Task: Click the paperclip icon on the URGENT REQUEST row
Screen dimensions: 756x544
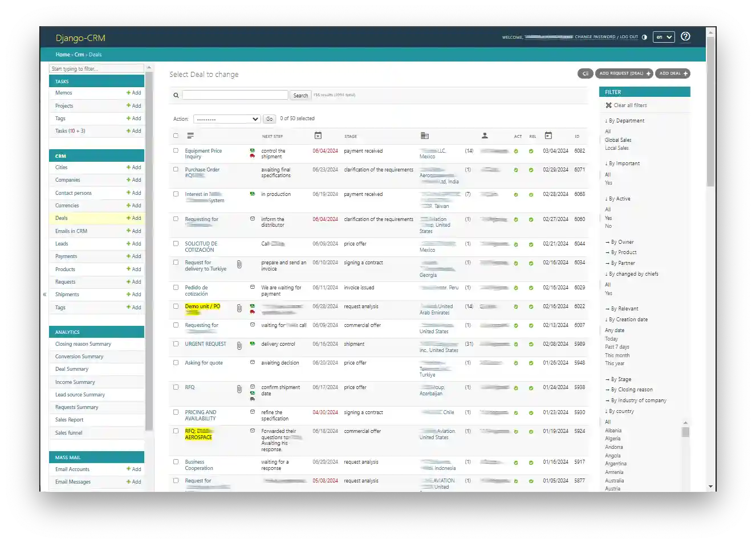Action: (x=239, y=345)
